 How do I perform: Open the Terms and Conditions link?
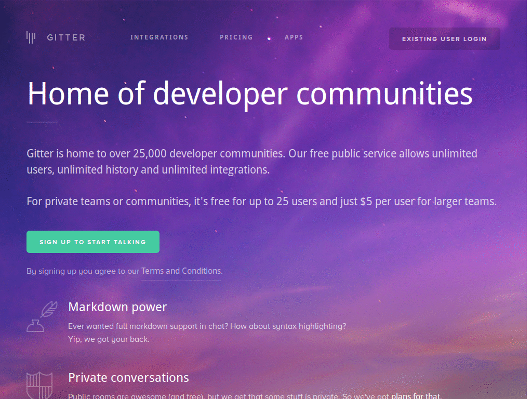point(181,271)
